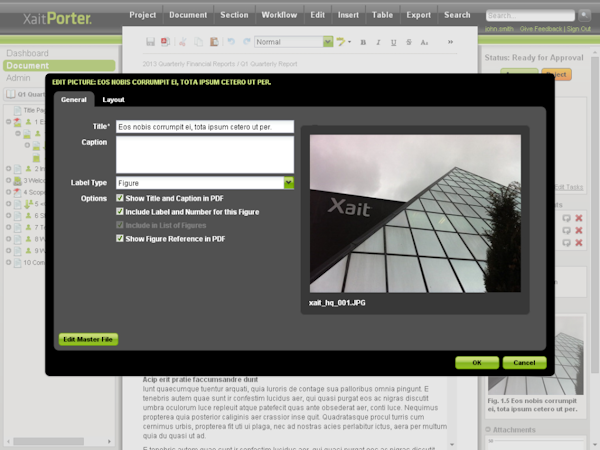The image size is (600, 450).
Task: Click the middle red X delete icon
Action: point(579,230)
